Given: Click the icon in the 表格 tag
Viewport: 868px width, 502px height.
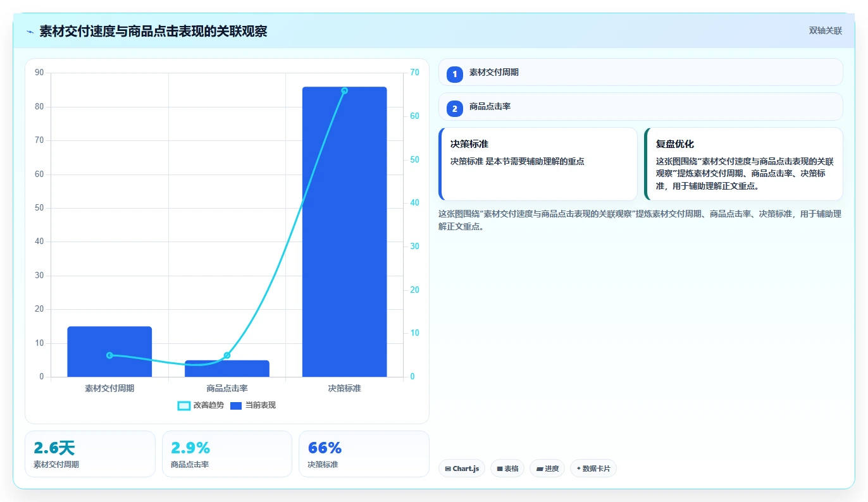Looking at the screenshot, I should (x=500, y=469).
